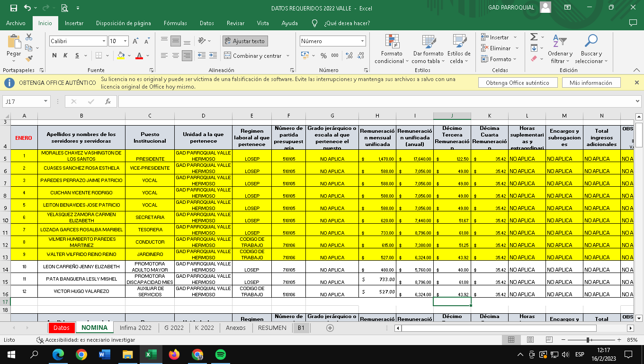Expand the font name Calibri dropdown
644x364 pixels.
tap(104, 41)
